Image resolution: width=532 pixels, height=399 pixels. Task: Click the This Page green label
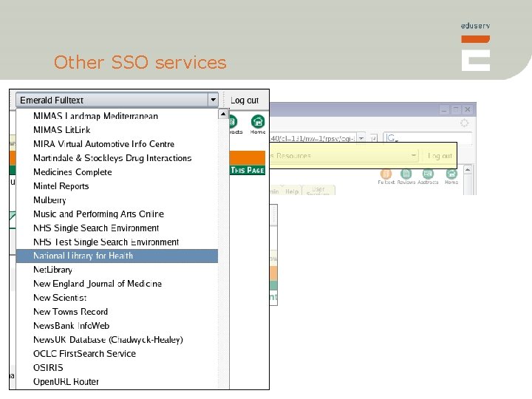(248, 170)
